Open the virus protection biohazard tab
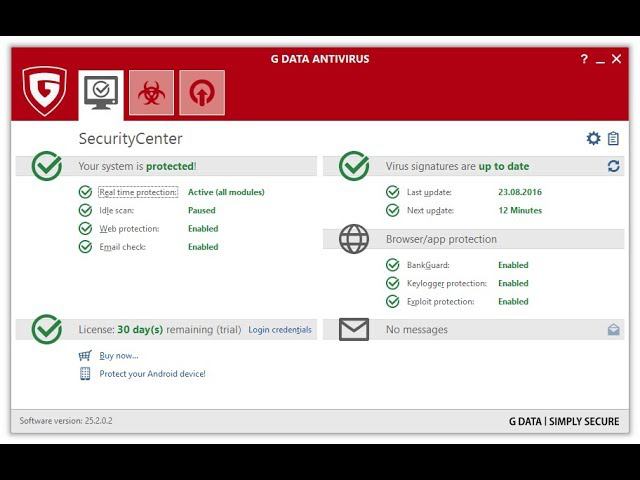 click(x=151, y=93)
